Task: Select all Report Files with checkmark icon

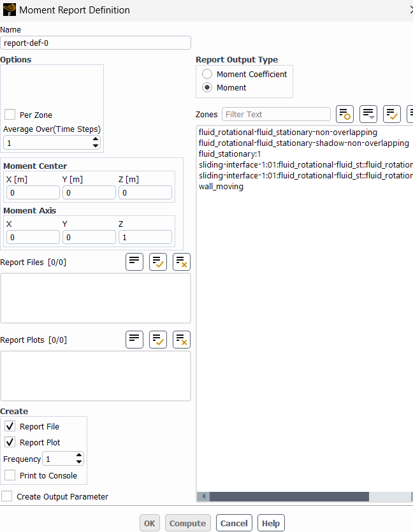Action: pos(158,262)
